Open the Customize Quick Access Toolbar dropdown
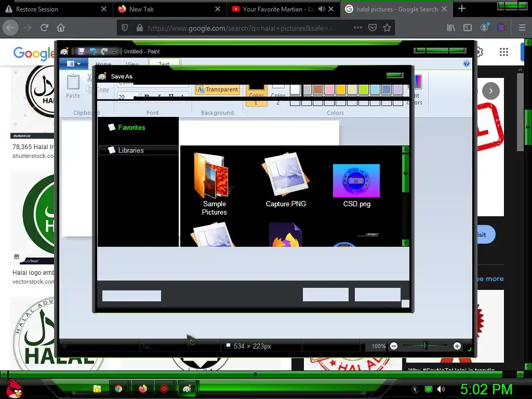 pos(114,51)
